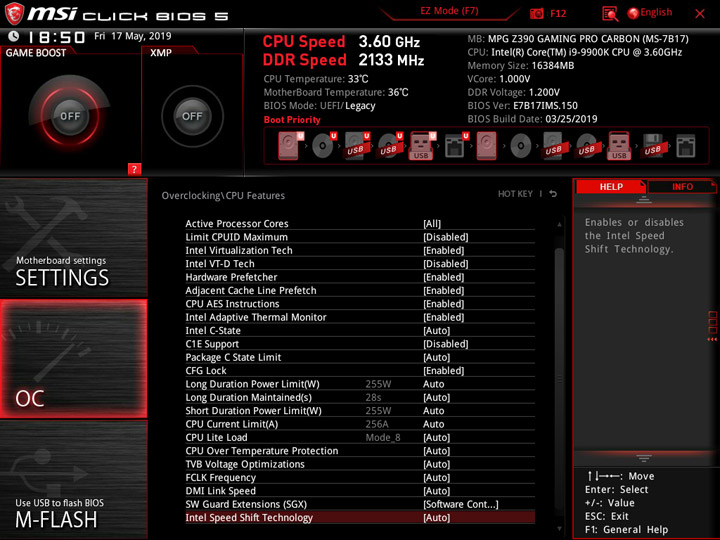Viewport: 720px width, 540px height.
Task: Change language from English
Action: tap(656, 12)
